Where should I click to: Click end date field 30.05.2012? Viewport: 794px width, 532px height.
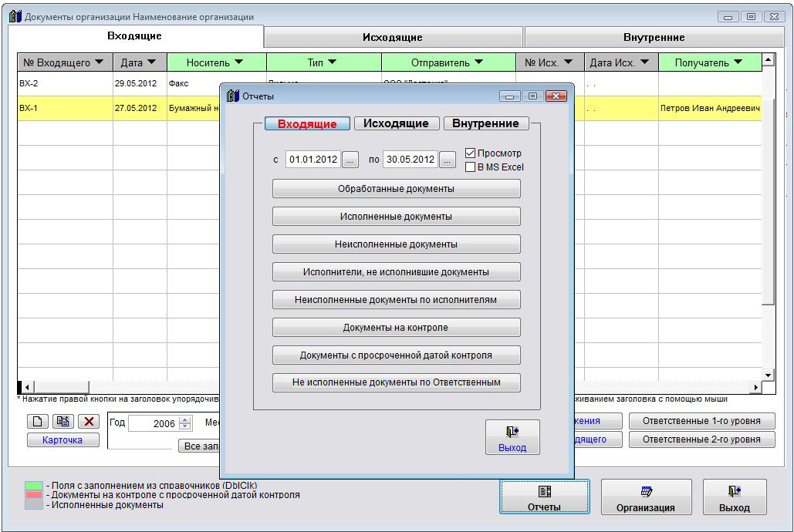pyautogui.click(x=411, y=160)
